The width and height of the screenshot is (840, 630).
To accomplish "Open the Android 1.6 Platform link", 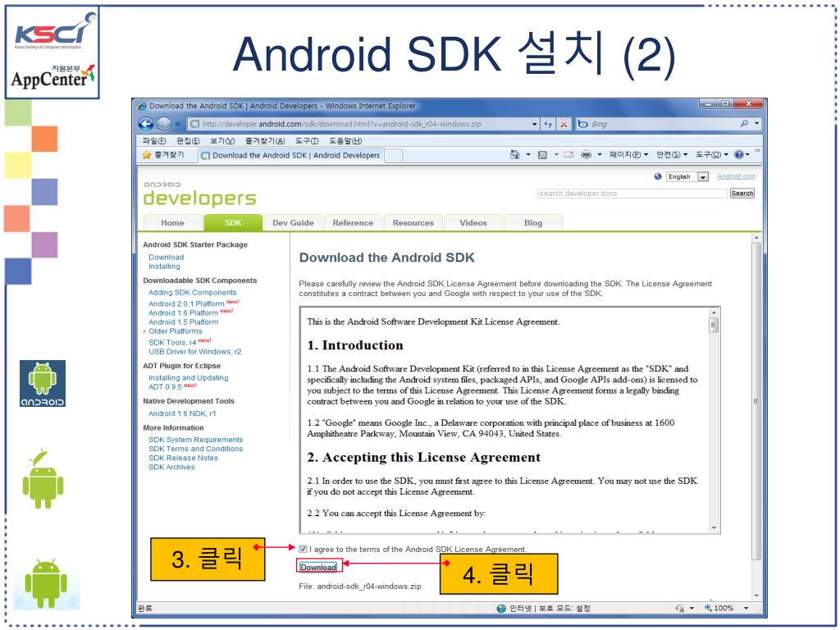I will (x=183, y=313).
